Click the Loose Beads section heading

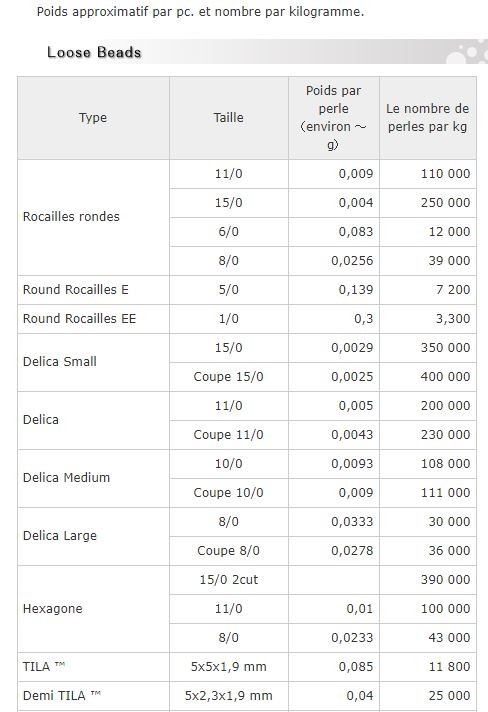94,52
